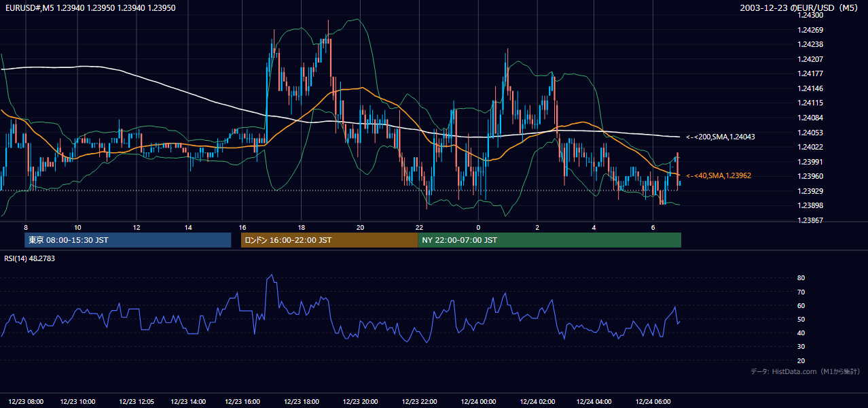Click the 12/23 20:00 bottom time label

tap(361, 402)
